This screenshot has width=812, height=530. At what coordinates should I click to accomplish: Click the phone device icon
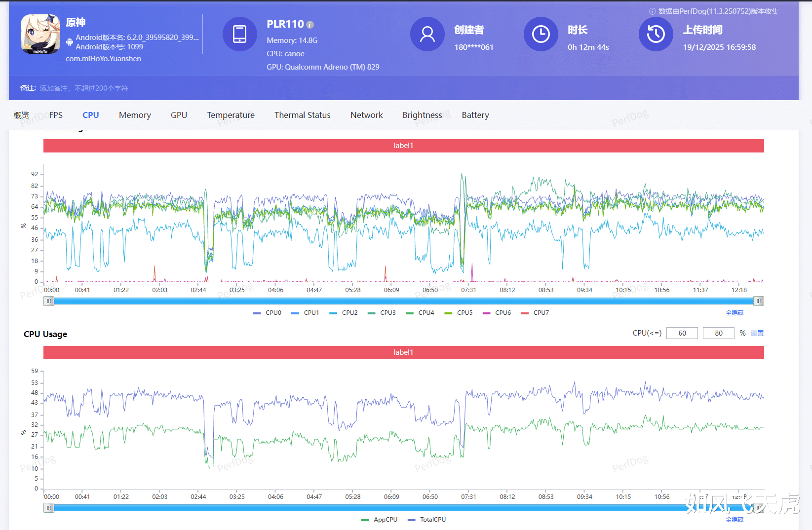point(239,34)
